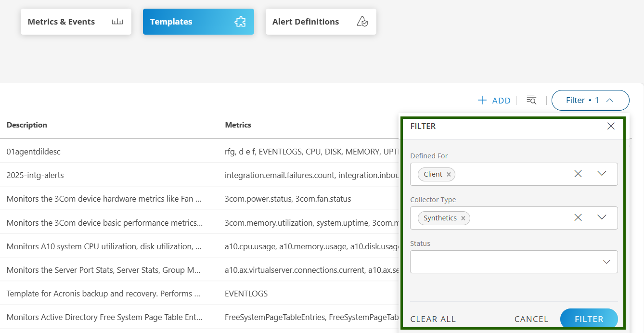
Task: Select the Templates tab
Action: point(198,22)
